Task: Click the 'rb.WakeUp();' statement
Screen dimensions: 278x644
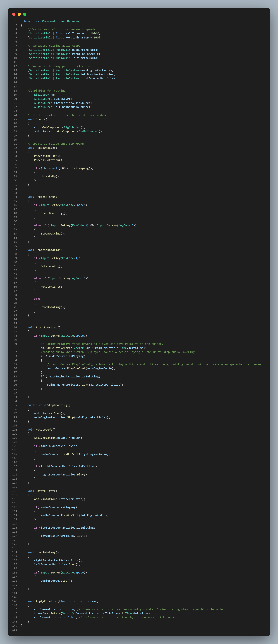Action: click(51, 176)
